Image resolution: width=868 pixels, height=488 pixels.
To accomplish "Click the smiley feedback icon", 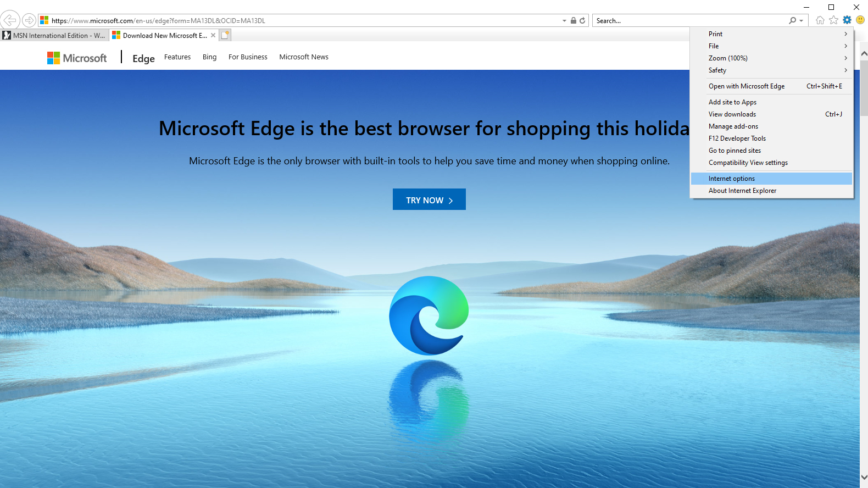I will 860,20.
